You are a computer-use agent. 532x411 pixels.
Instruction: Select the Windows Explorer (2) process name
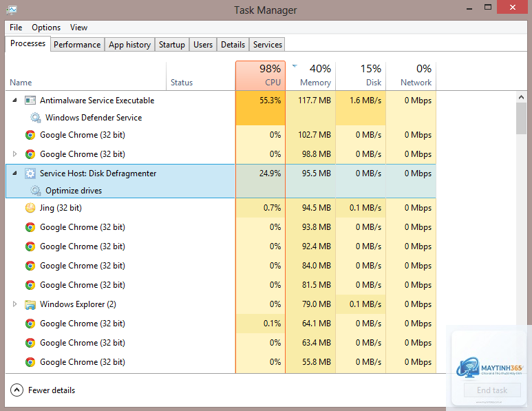[x=78, y=304]
